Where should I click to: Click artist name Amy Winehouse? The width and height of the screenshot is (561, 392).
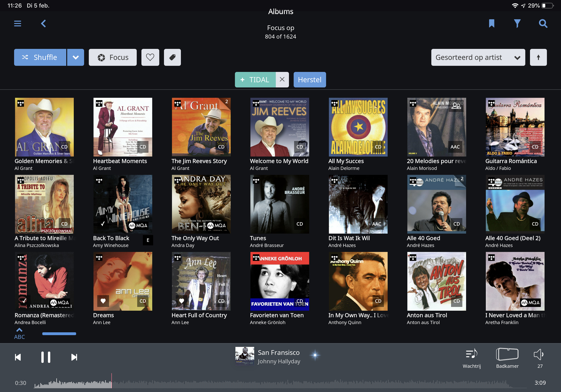pyautogui.click(x=111, y=245)
